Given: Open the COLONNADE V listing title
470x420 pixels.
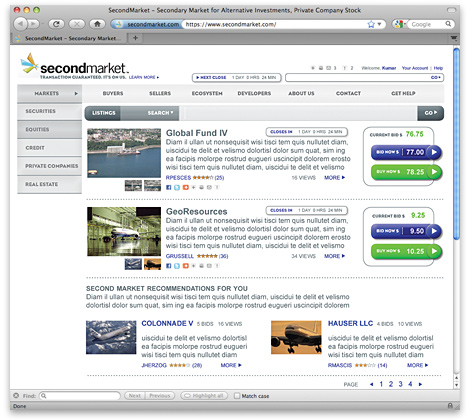Looking at the screenshot, I should pos(167,323).
